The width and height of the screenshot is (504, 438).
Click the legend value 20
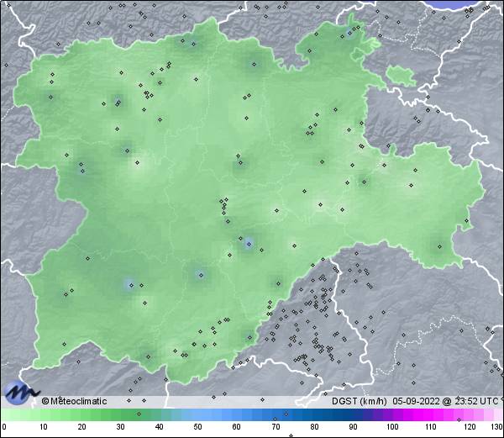82,427
